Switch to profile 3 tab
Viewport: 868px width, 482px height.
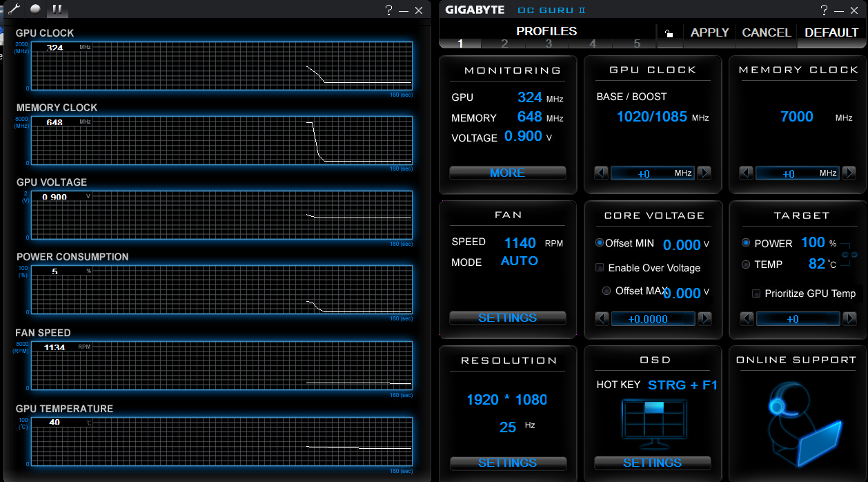pos(549,44)
